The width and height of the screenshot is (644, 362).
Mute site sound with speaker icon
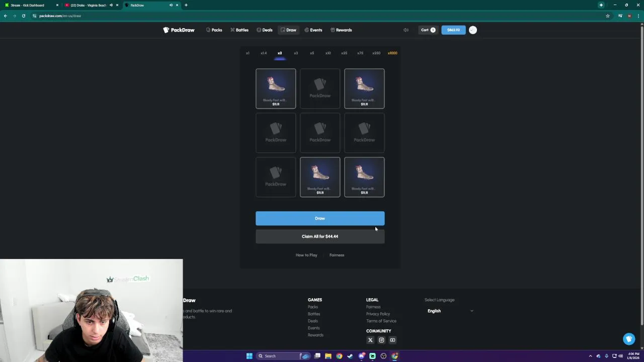[x=406, y=30]
